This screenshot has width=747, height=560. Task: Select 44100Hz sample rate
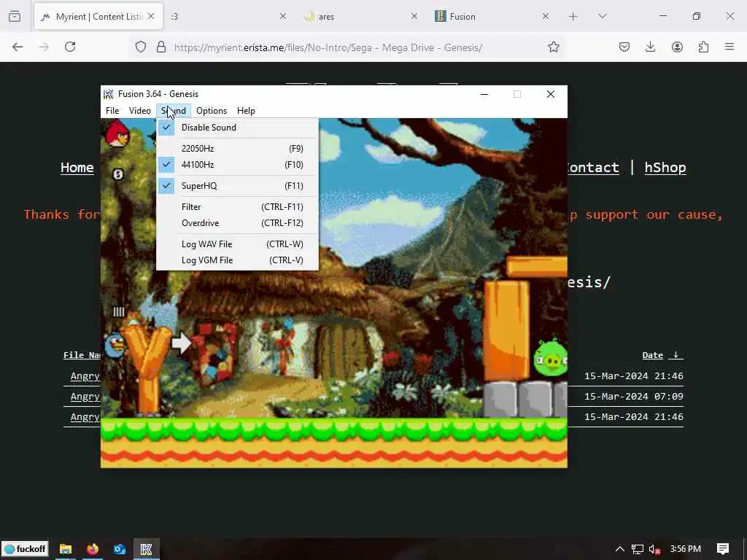237,164
